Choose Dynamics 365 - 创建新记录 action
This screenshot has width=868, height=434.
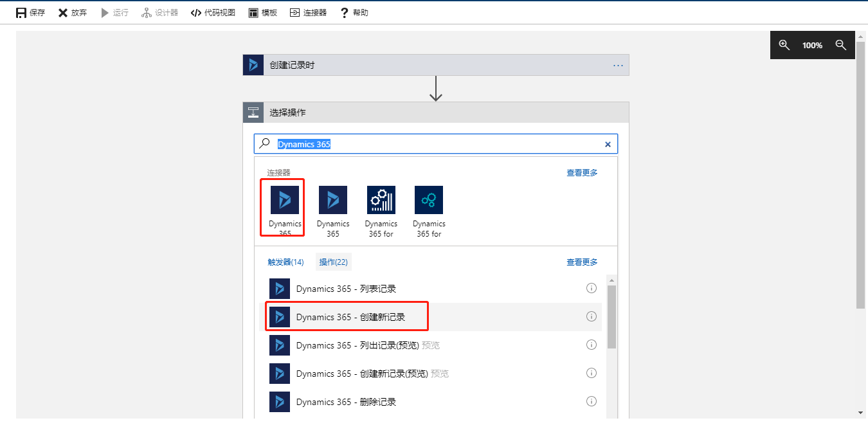(x=430, y=317)
